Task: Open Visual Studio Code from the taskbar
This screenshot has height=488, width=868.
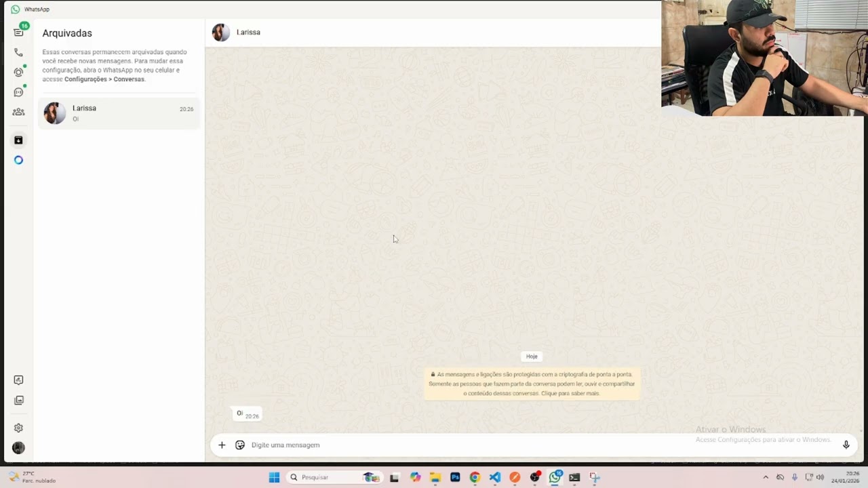Action: [495, 477]
